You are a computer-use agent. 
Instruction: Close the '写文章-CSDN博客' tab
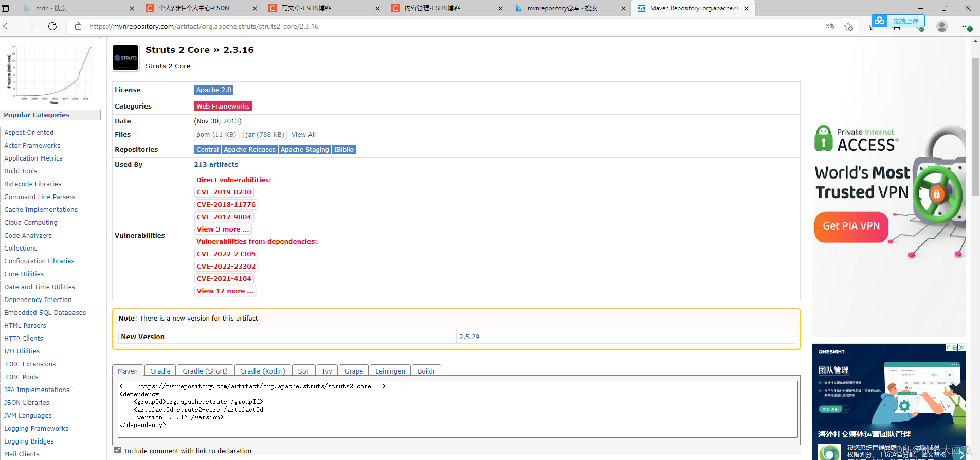click(x=377, y=8)
